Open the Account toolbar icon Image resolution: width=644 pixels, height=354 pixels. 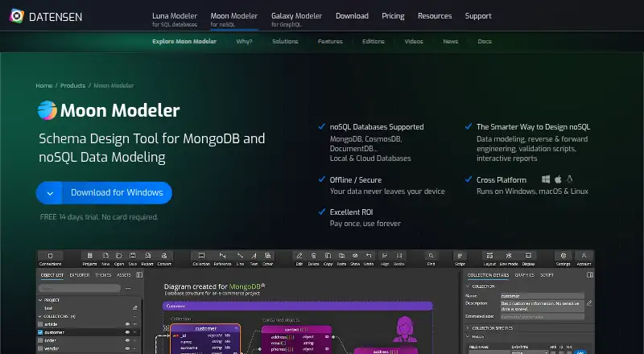(584, 255)
